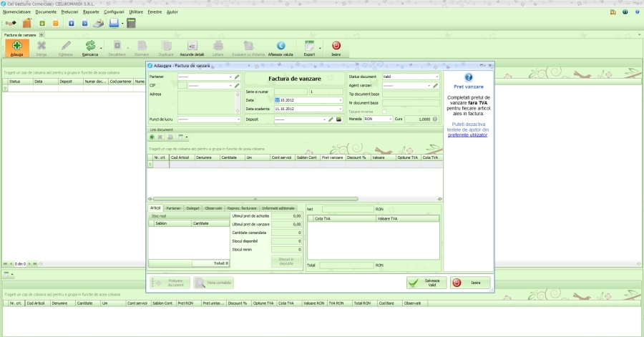Open the Rapoarte menu
The height and width of the screenshot is (337, 644).
point(91,12)
